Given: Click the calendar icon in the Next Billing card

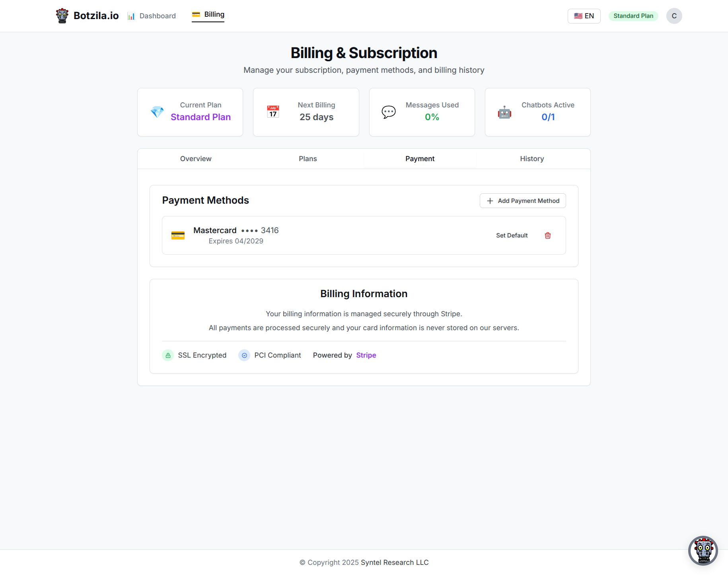Looking at the screenshot, I should (x=273, y=112).
